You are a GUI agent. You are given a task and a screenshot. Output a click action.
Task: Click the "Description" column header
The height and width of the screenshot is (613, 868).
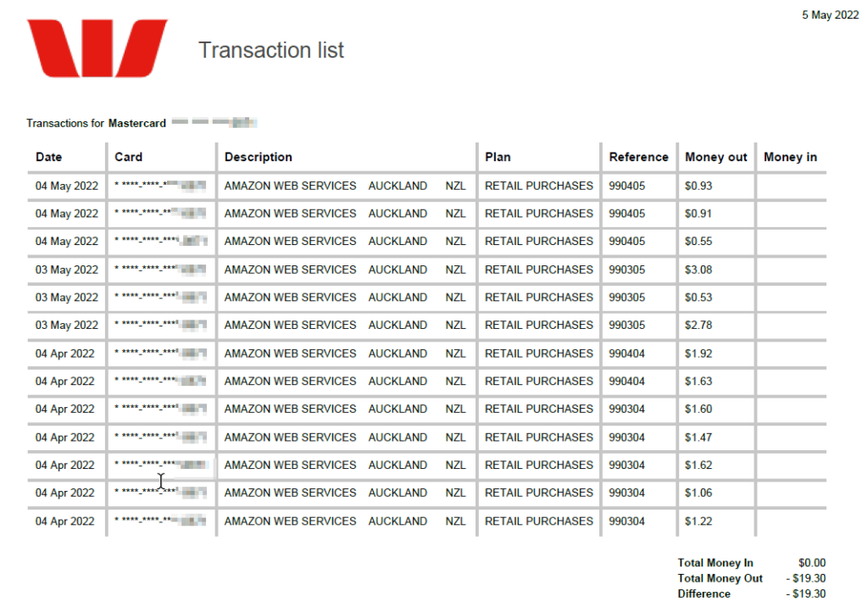coord(258,157)
